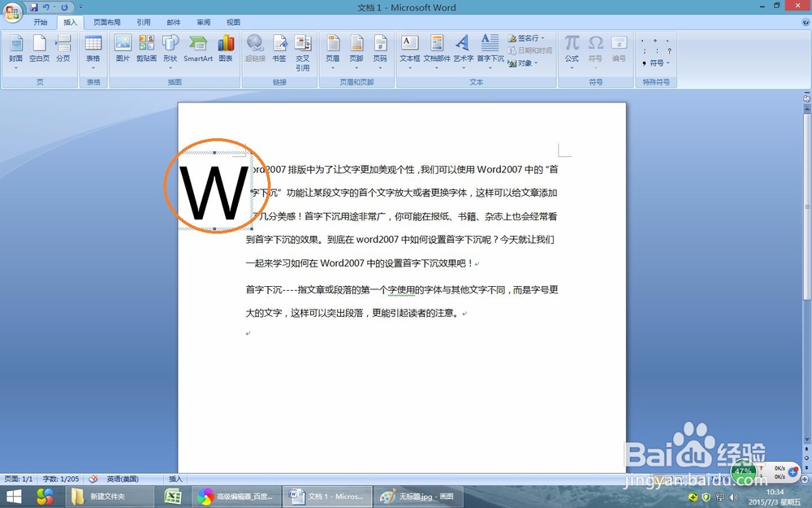Screen dimensions: 812x508
Task: Insert a 分页 page break
Action: [x=63, y=49]
